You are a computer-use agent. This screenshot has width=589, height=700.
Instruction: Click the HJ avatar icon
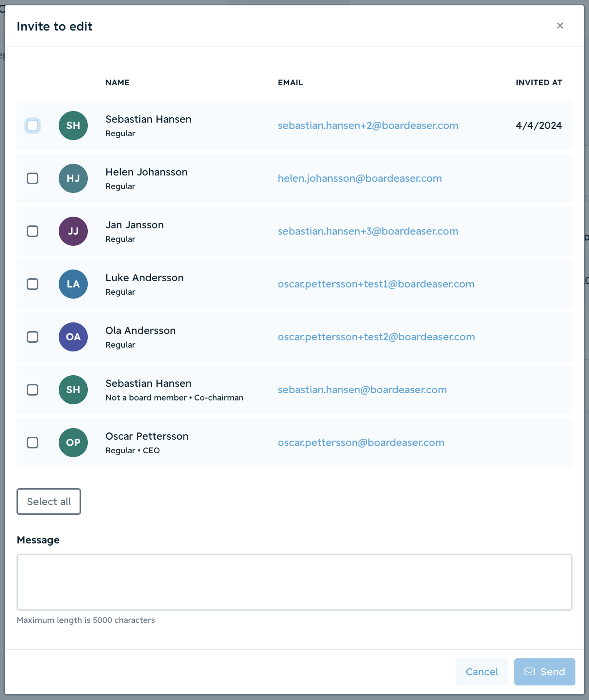pos(73,178)
